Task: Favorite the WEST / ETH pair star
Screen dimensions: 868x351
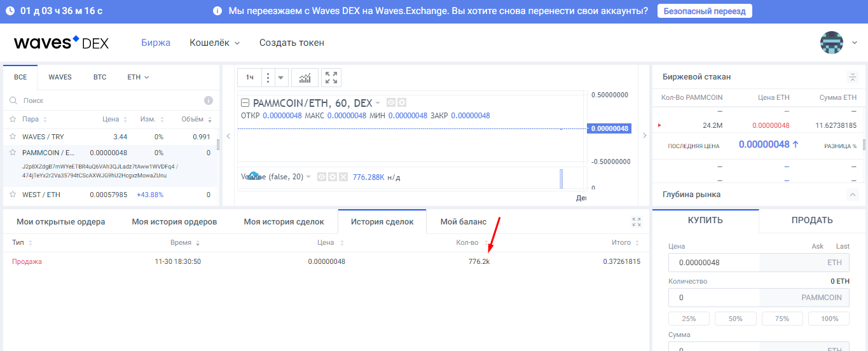Action: pos(12,195)
